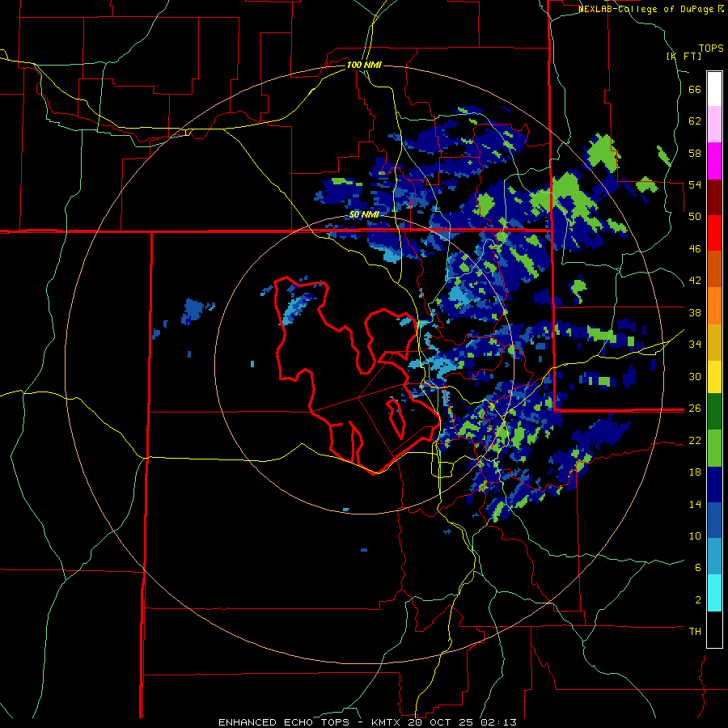The height and width of the screenshot is (728, 728).
Task: Click the navy swatch between 14 and 18
Action: (x=714, y=485)
